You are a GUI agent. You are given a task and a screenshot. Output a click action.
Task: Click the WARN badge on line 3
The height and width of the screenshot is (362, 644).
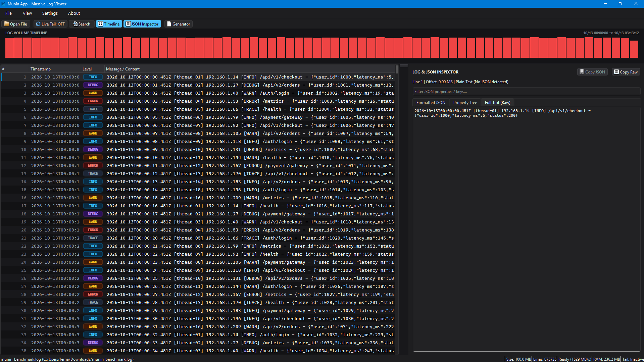click(93, 93)
